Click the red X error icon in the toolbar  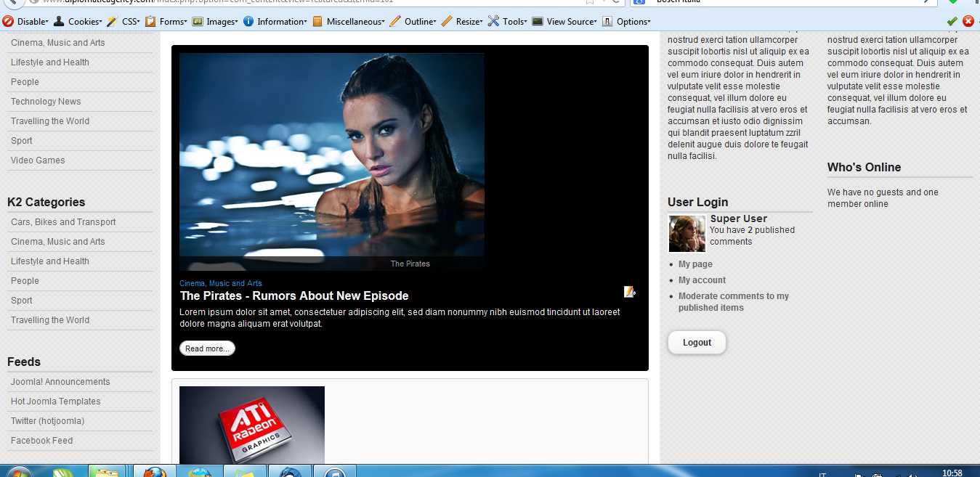click(x=968, y=21)
